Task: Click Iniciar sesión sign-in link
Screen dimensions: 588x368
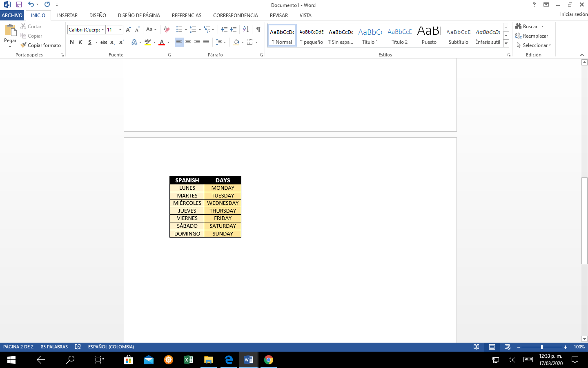Action: pyautogui.click(x=574, y=14)
